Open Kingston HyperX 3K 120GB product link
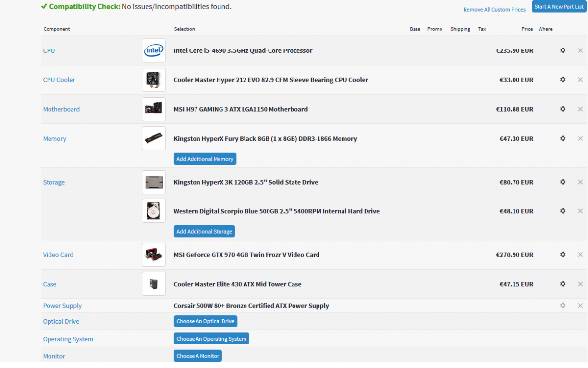Image resolution: width=588 pixels, height=368 pixels. (x=246, y=182)
